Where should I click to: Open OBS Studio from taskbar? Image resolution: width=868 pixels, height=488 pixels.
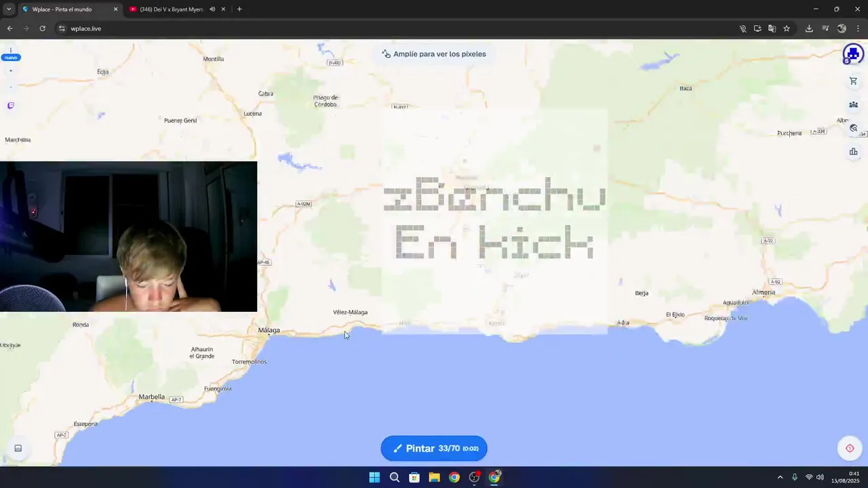pyautogui.click(x=474, y=477)
